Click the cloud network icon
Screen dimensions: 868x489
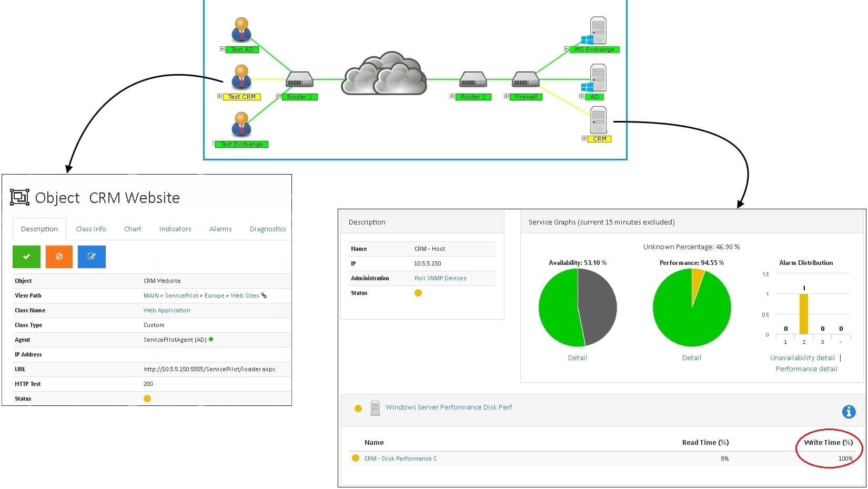point(384,73)
